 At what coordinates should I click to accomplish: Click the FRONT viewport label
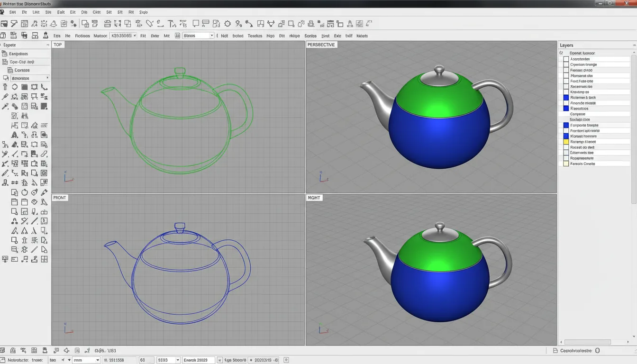60,198
